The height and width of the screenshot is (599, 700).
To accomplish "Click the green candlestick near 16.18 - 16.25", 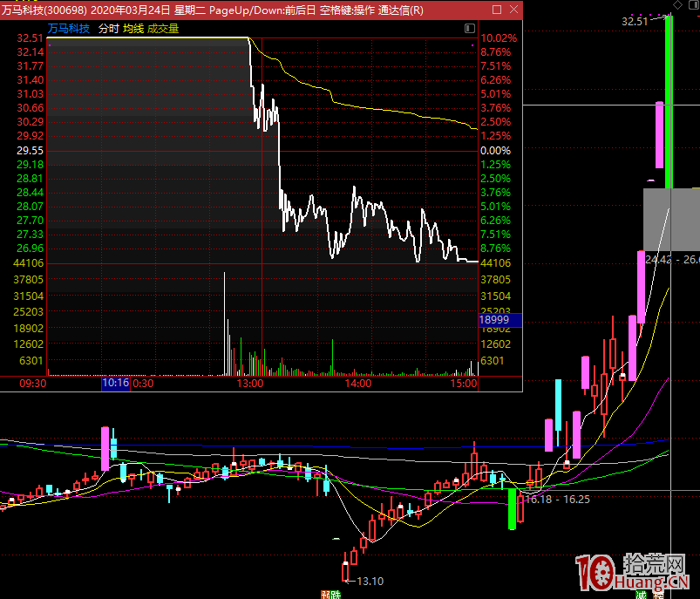I will pos(512,510).
